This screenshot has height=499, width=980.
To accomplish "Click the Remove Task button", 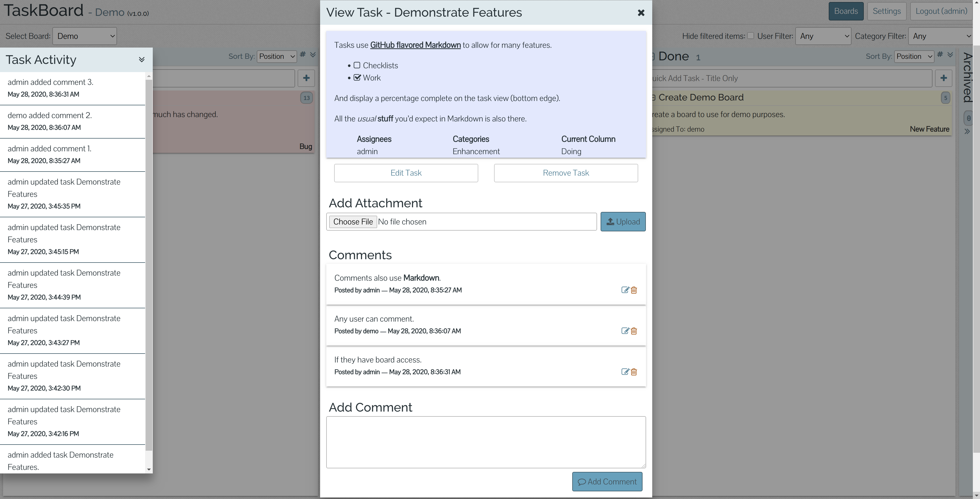I will 566,173.
